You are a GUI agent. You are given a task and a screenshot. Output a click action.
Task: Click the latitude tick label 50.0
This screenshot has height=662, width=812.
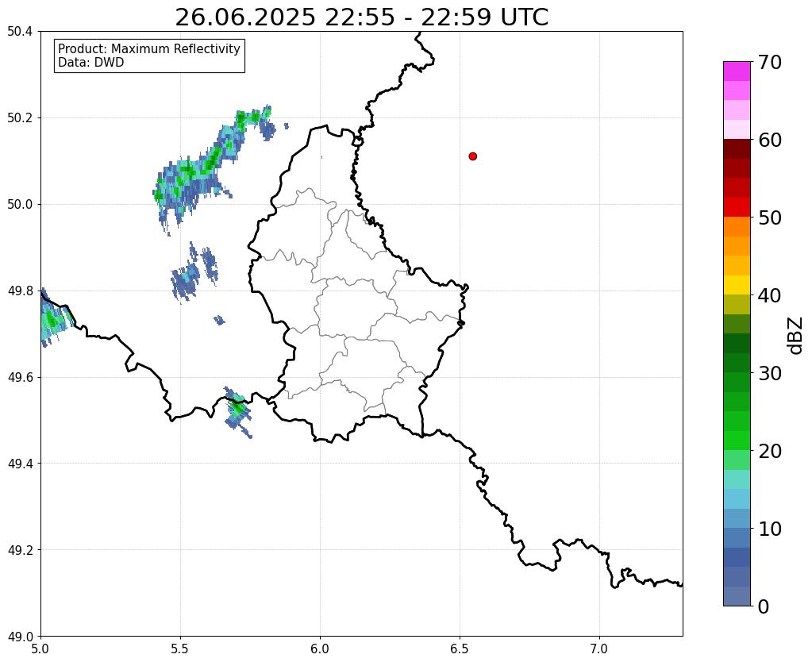pyautogui.click(x=20, y=205)
